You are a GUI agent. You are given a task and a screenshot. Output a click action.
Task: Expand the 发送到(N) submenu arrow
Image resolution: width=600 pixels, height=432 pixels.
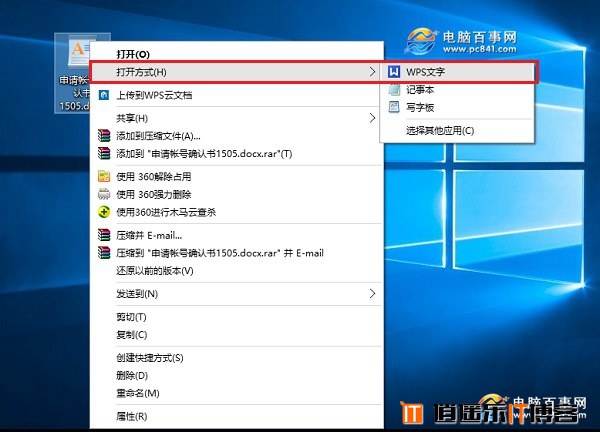372,293
